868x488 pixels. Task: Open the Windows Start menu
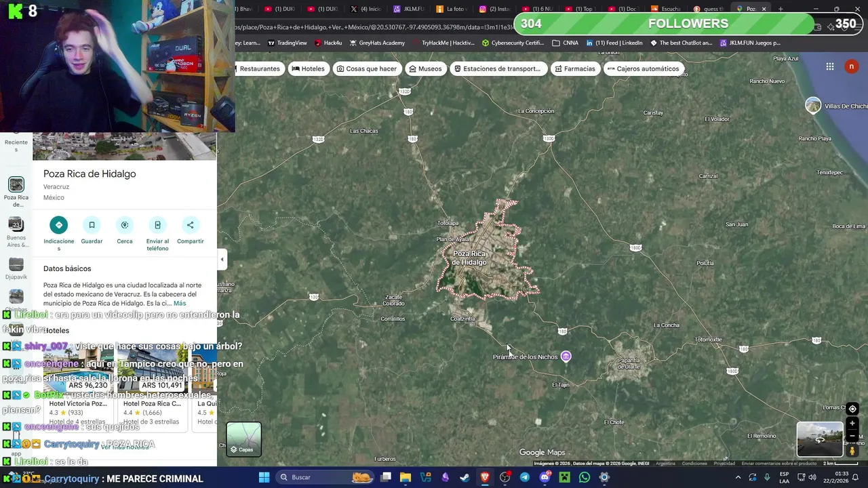[x=264, y=477]
